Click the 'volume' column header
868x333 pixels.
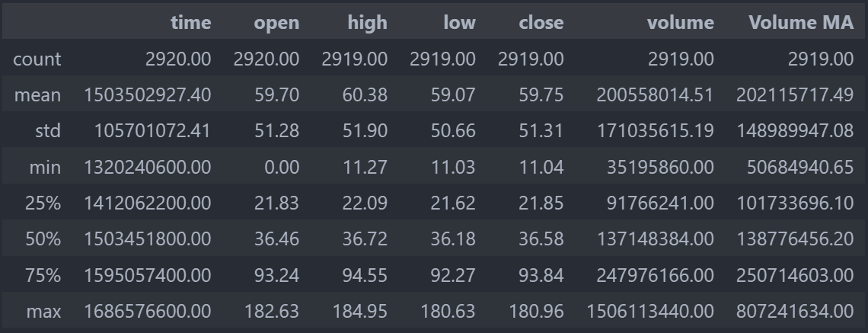[x=681, y=22]
